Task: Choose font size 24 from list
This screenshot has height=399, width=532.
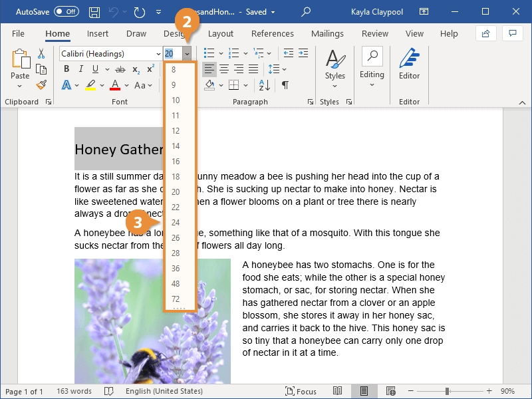Action: click(x=176, y=223)
